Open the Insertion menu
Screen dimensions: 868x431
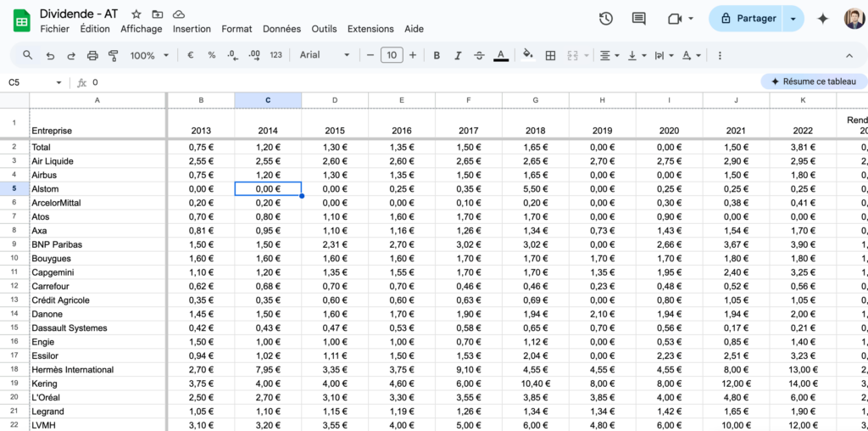click(192, 29)
